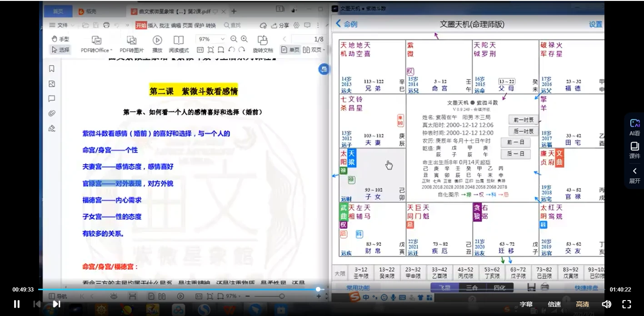Image resolution: width=644 pixels, height=316 pixels.
Task: Open the 首页 home tab
Action: pos(58,11)
